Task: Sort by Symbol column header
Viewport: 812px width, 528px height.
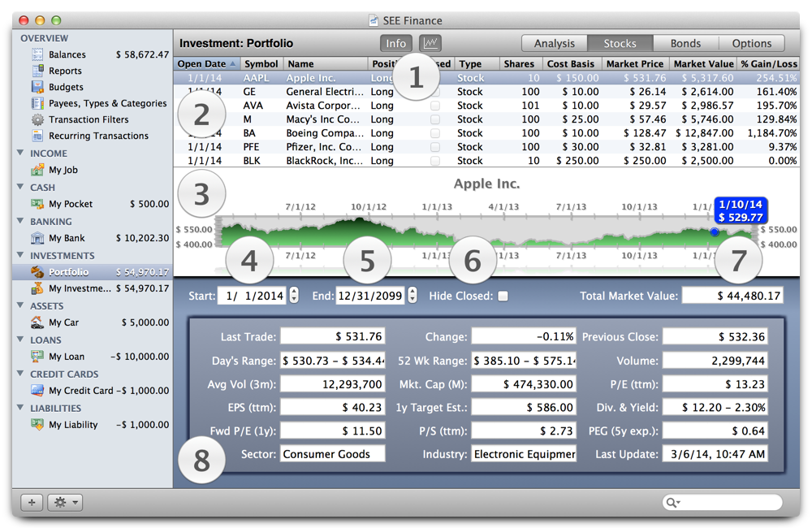Action: coord(261,63)
